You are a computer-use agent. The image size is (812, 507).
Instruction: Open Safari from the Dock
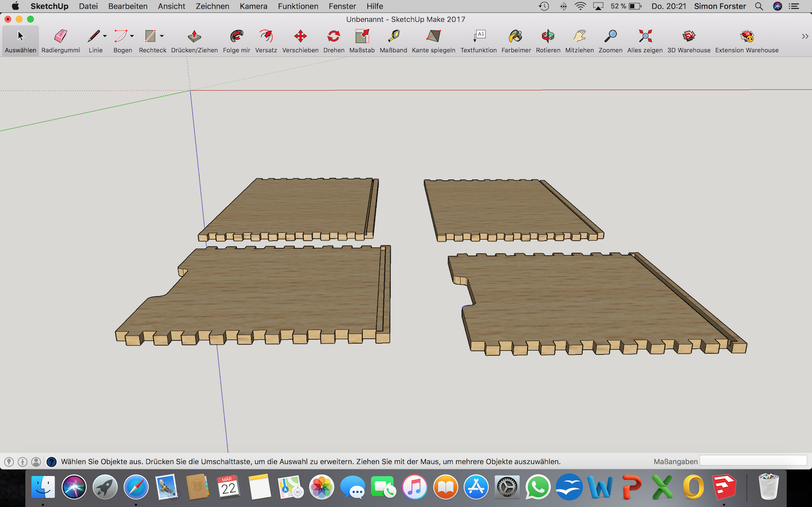136,487
